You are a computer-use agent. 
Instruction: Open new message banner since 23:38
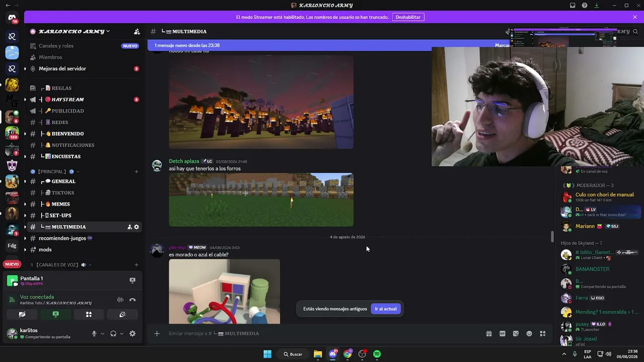pyautogui.click(x=328, y=45)
